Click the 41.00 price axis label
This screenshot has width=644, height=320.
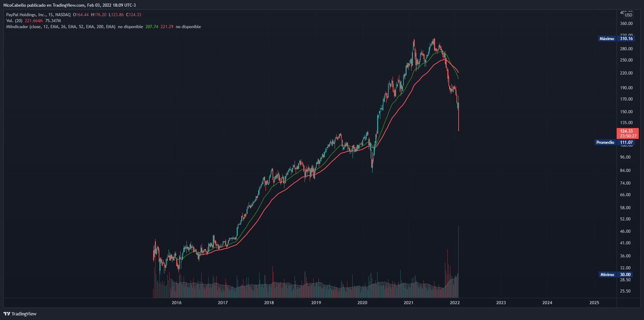tap(625, 243)
